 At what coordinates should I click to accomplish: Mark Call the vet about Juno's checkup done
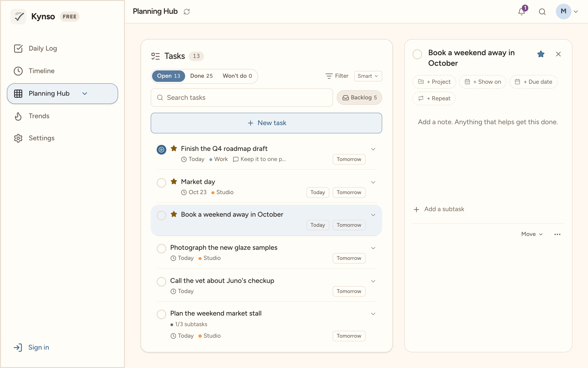(161, 281)
